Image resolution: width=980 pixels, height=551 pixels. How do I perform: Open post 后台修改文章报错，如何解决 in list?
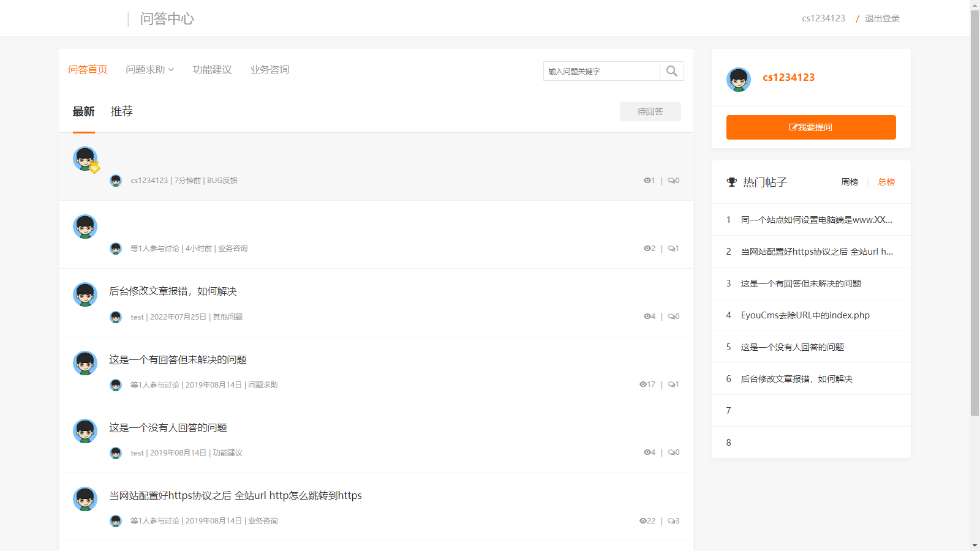tap(173, 291)
